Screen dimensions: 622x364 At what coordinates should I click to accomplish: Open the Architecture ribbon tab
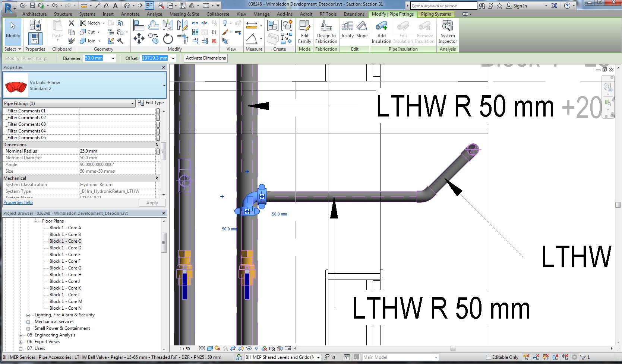click(34, 14)
